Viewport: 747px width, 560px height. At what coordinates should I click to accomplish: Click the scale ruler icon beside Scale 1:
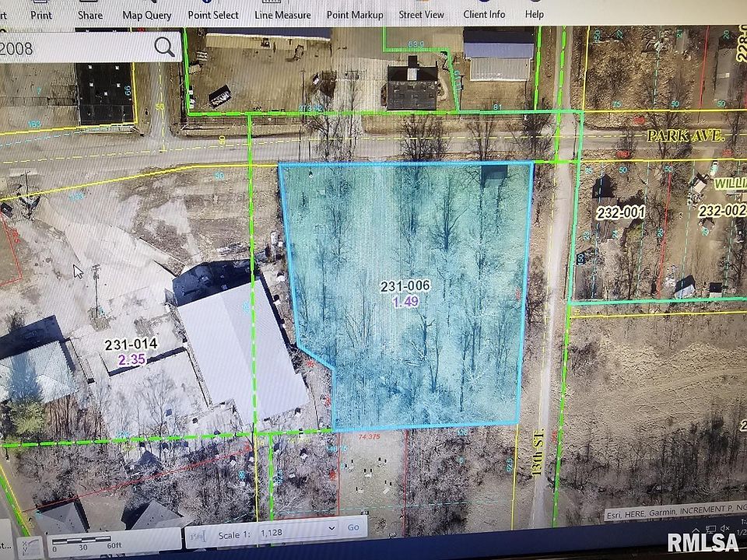(197, 536)
